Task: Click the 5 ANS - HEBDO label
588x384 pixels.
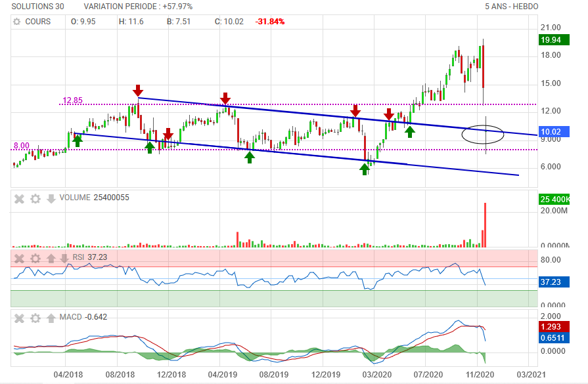Action: (x=512, y=7)
